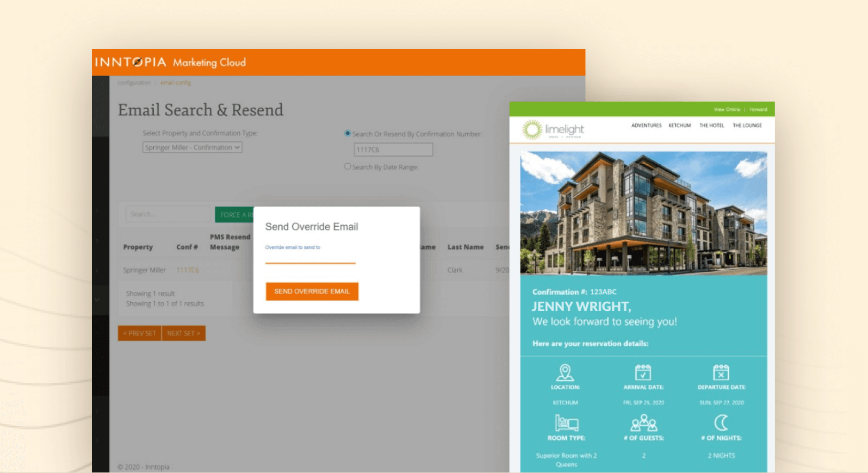Click the room type bed icon
This screenshot has width=868, height=473.
pos(566,423)
